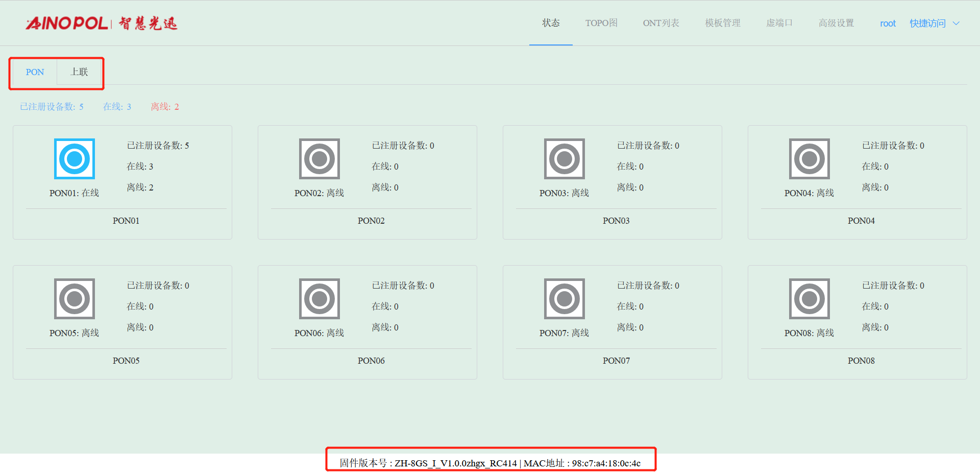Select the PON tab
Screen dimensions: 980x472
coord(35,72)
